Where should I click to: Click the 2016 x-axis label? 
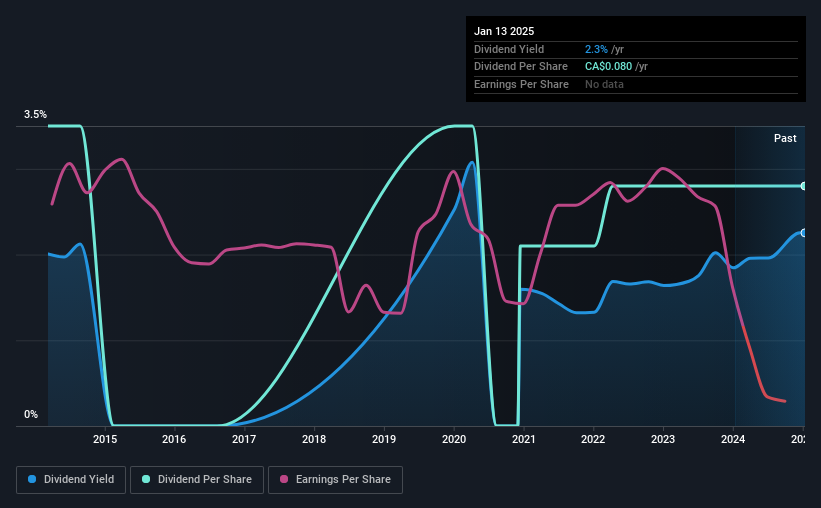174,439
